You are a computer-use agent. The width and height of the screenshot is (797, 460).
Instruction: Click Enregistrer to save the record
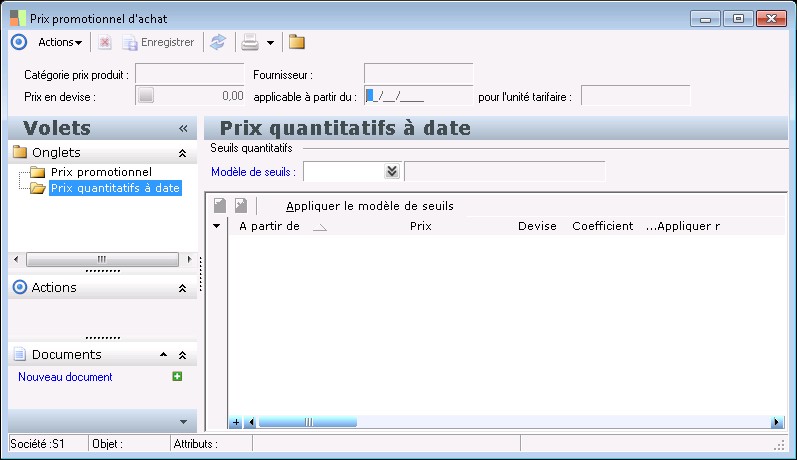click(x=158, y=42)
